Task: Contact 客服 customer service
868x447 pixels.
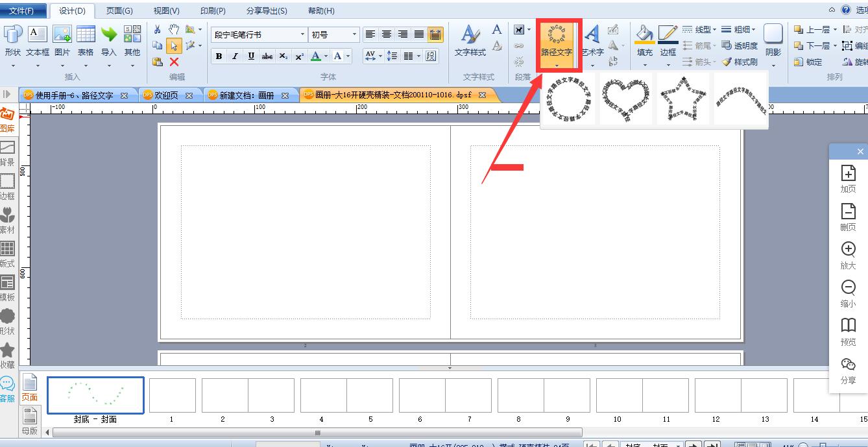Action: click(7, 390)
